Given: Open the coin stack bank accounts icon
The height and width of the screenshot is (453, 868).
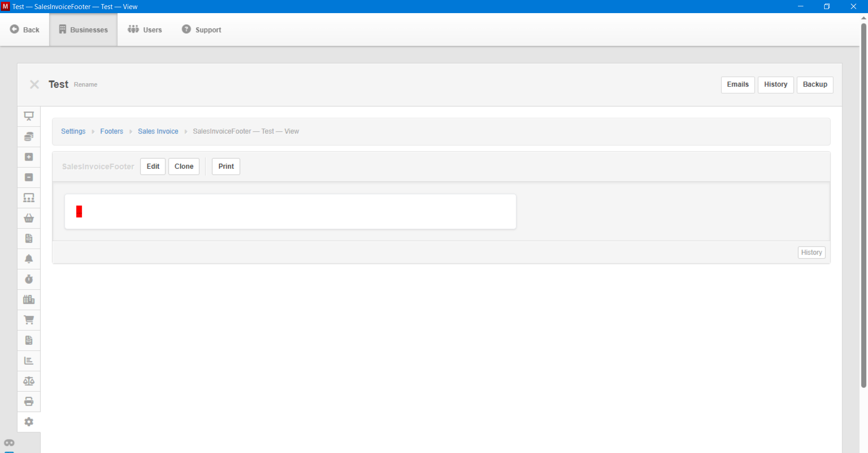Looking at the screenshot, I should point(29,137).
